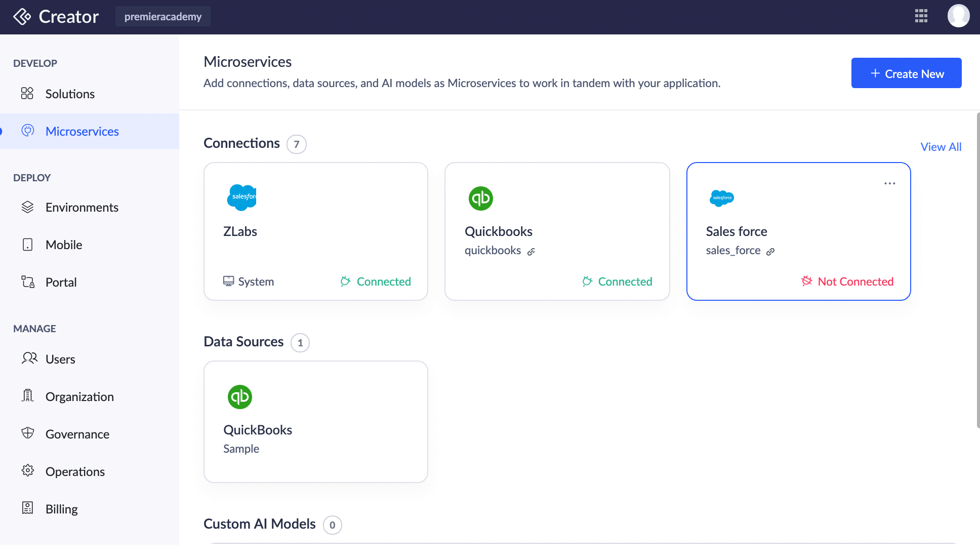Open the Environments sidebar item
Viewport: 980px width, 556px height.
(x=81, y=207)
